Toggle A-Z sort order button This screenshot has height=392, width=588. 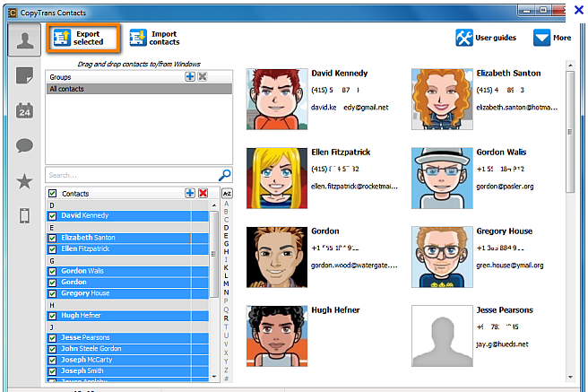227,194
